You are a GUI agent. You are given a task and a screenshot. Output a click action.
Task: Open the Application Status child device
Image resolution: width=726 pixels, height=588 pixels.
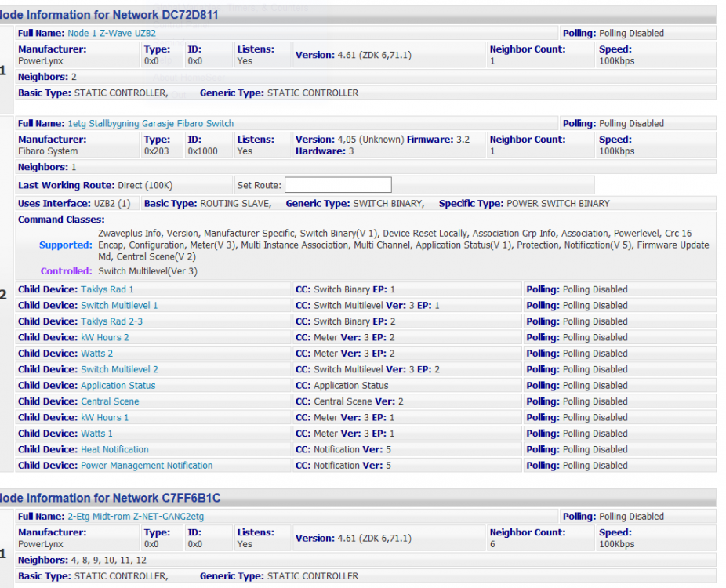(x=118, y=386)
